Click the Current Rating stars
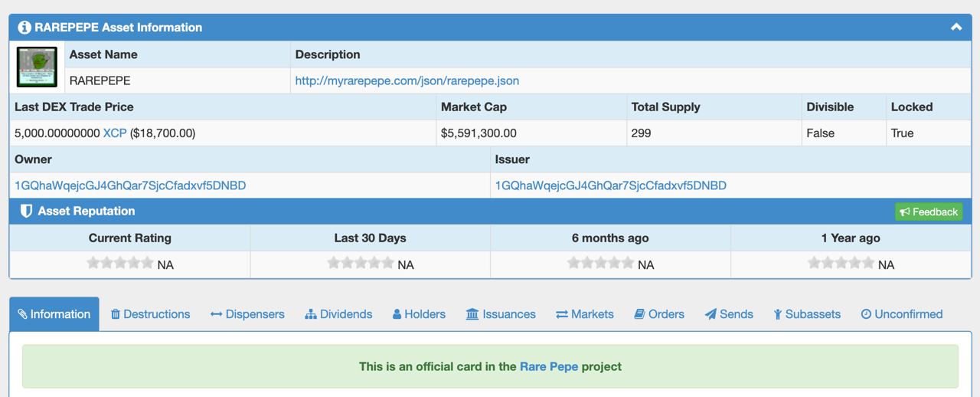 [x=120, y=263]
